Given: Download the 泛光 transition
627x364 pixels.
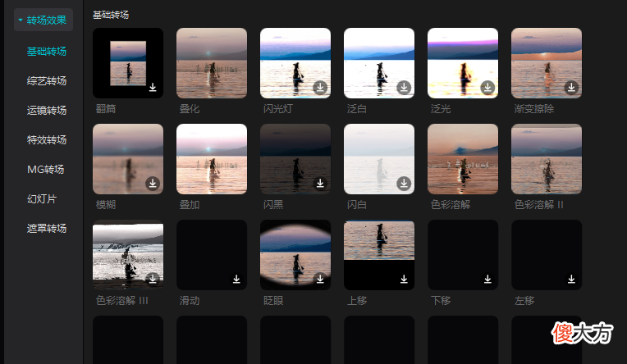Looking at the screenshot, I should point(487,87).
